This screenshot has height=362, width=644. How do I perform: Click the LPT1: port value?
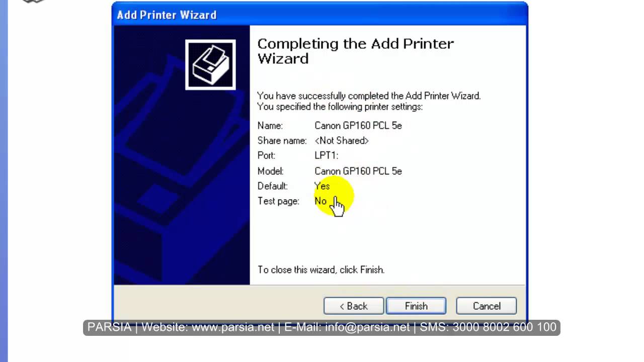pyautogui.click(x=326, y=156)
